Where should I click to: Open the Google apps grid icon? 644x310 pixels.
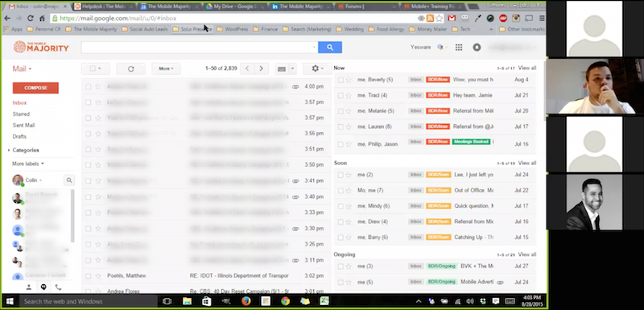(x=459, y=48)
